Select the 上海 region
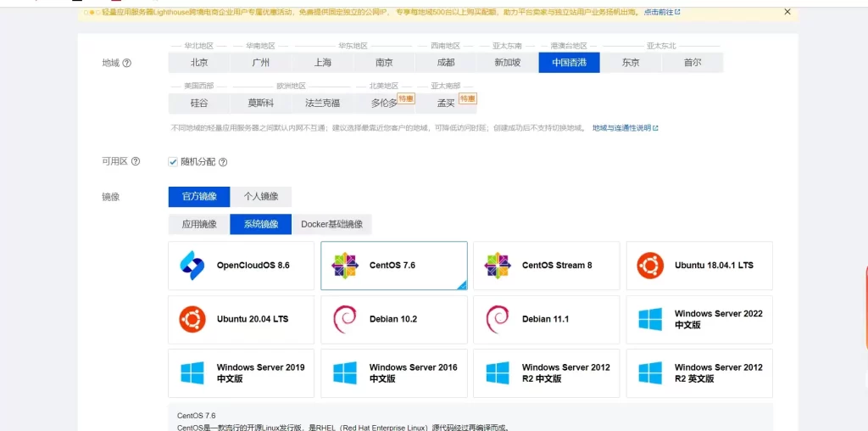 [x=323, y=63]
